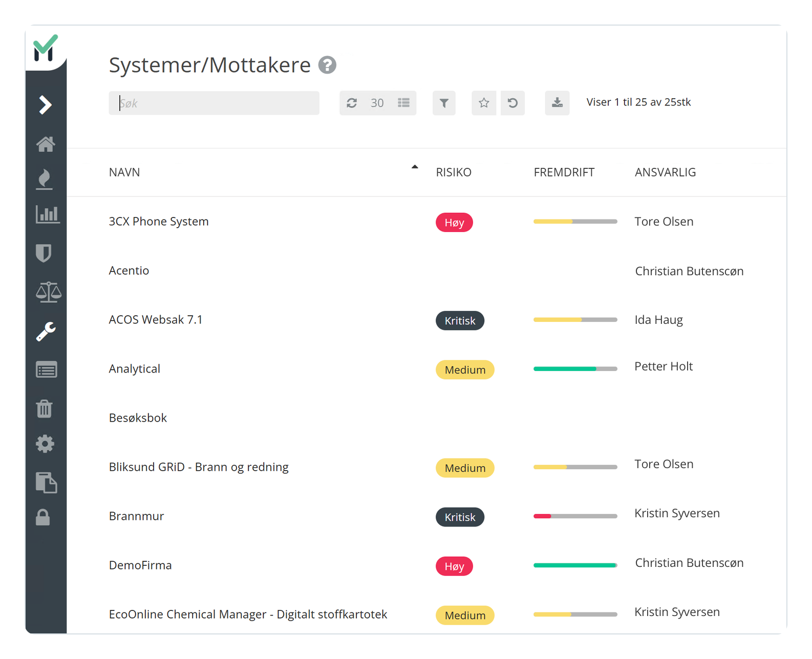Expand the sidebar with chevron arrow
Viewport: 812px width, 659px height.
(46, 105)
